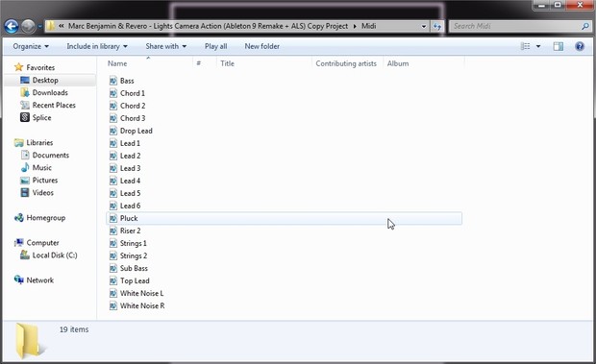Sort by the Album column header
Viewport: 596px width, 364px height.
click(x=398, y=63)
